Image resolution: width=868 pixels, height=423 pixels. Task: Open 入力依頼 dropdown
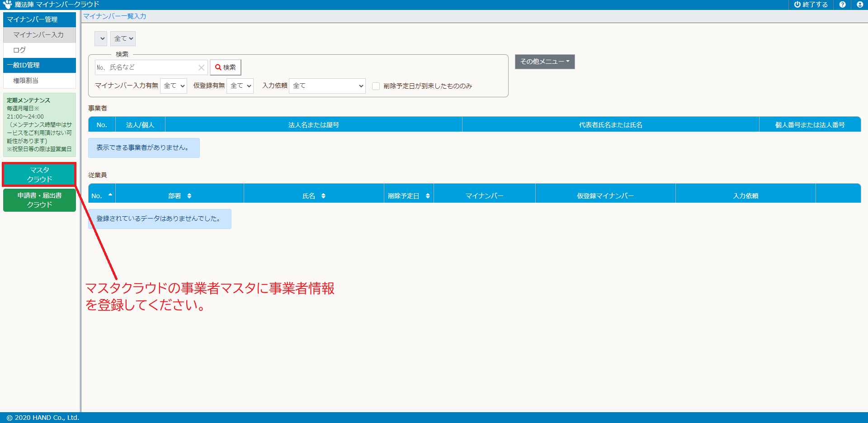pos(327,86)
